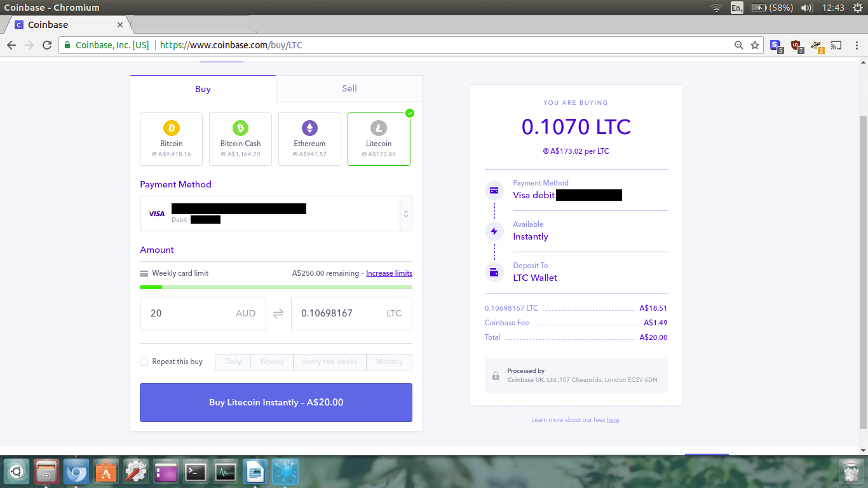The height and width of the screenshot is (488, 868).
Task: Open the system power gear menu
Action: point(857,8)
